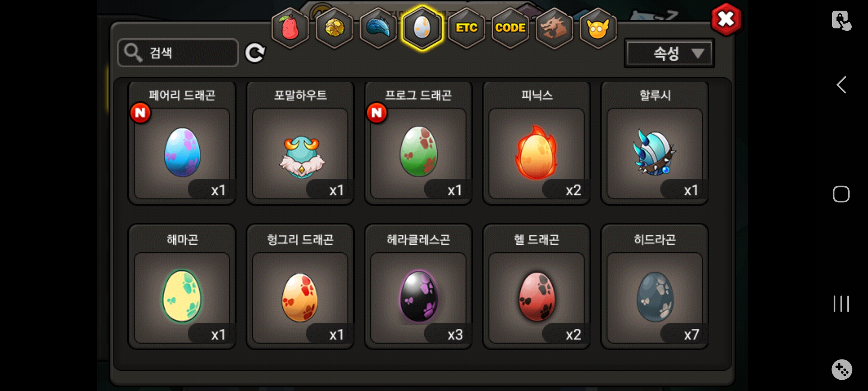Image resolution: width=868 pixels, height=391 pixels.
Task: Select the brown dragon head tab
Action: click(554, 28)
